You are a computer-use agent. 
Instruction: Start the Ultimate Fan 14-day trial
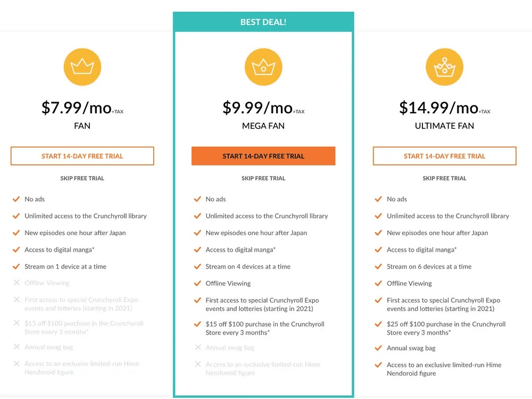pos(444,155)
